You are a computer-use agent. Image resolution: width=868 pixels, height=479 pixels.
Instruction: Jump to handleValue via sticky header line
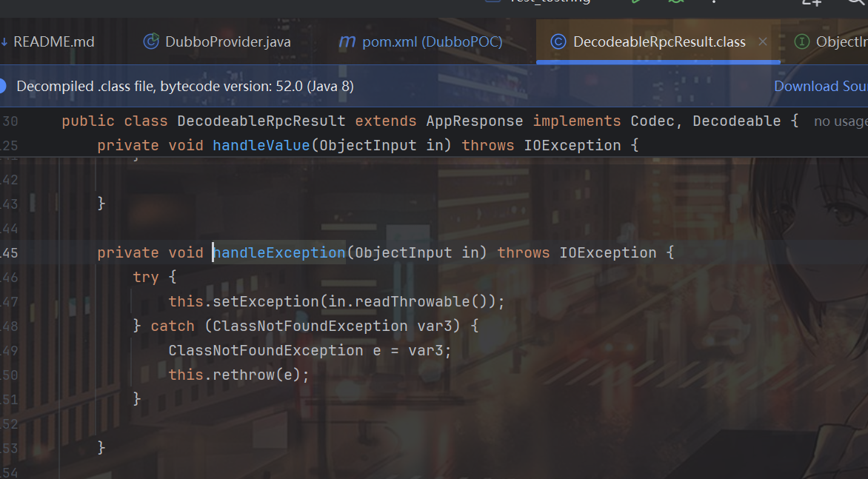[261, 145]
